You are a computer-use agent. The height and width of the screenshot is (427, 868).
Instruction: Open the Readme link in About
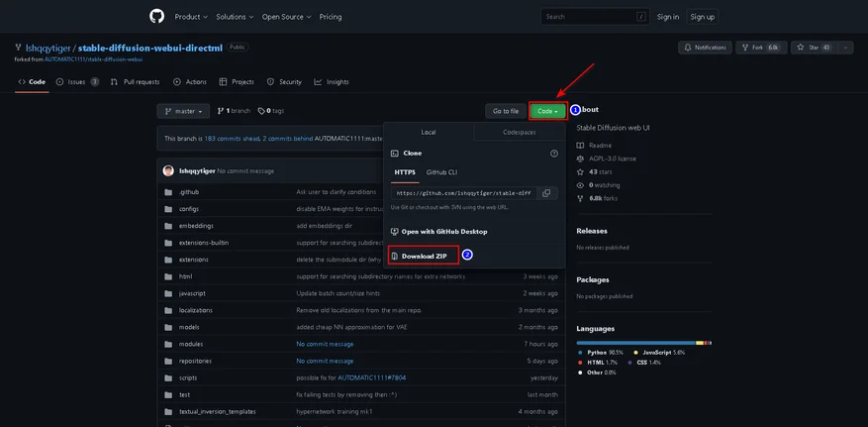click(594, 145)
